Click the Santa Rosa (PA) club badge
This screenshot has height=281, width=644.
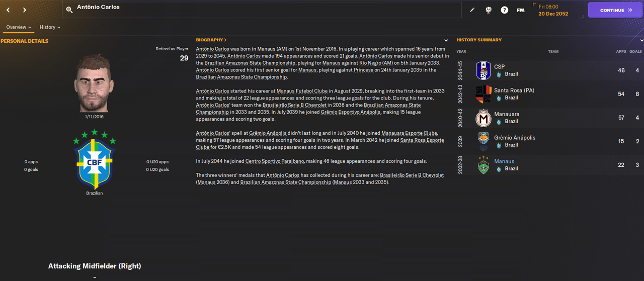pos(483,94)
